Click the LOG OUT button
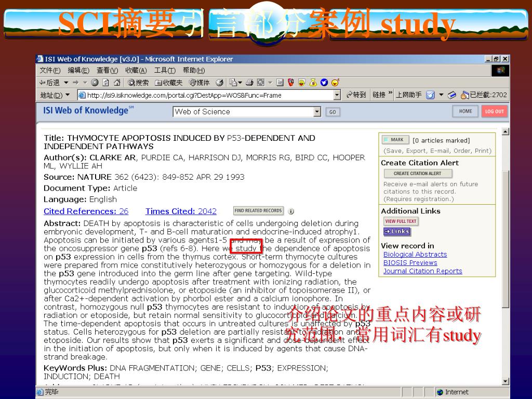This screenshot has width=532, height=399. click(495, 111)
